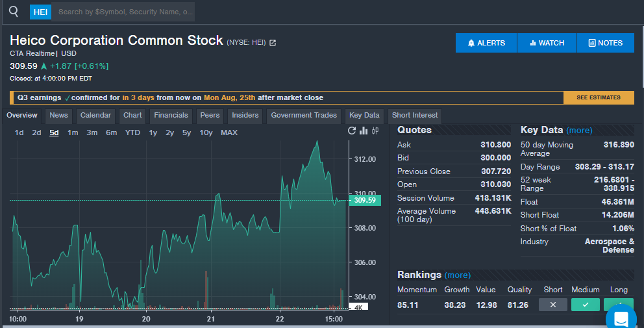This screenshot has width=644, height=328.
Task: Set chart range to MAX
Action: 229,132
